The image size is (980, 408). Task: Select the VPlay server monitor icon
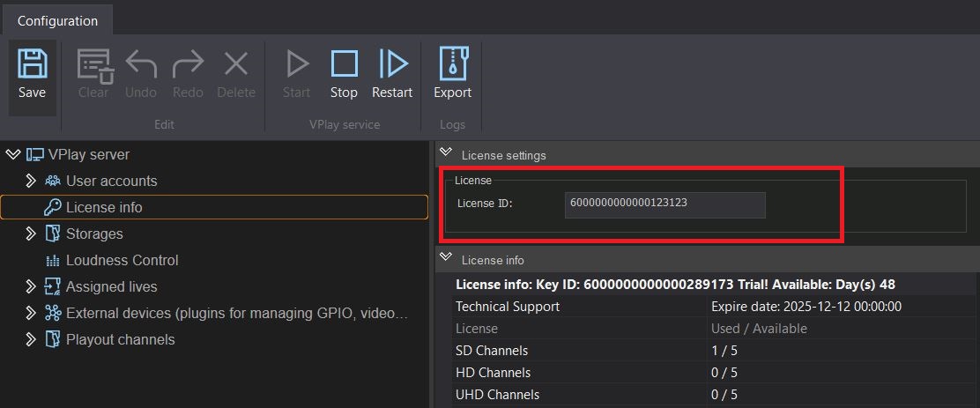[x=35, y=154]
